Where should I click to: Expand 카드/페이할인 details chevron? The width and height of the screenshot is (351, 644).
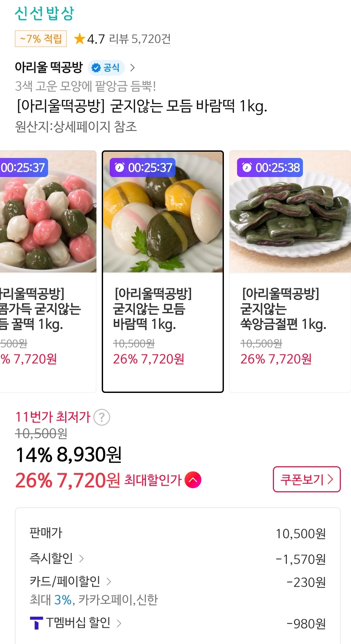point(109,582)
